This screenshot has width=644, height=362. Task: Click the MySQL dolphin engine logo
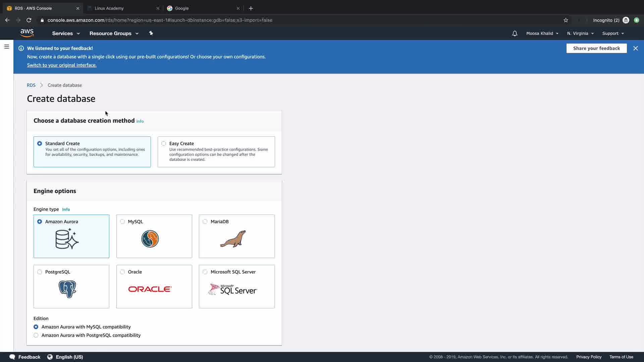point(150,239)
